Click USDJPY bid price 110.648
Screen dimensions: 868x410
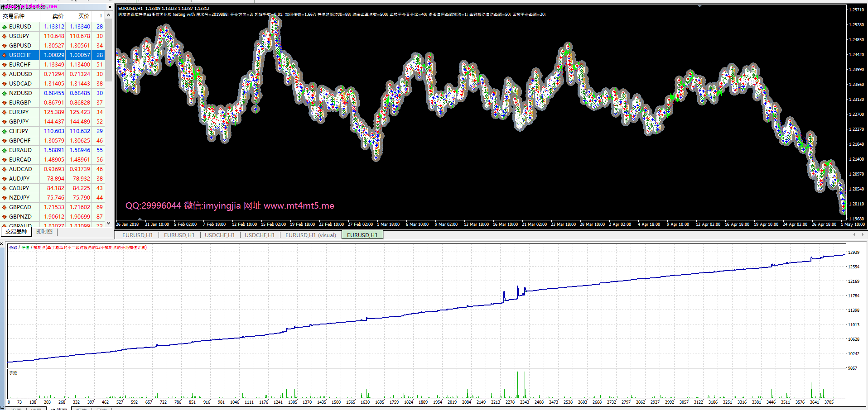(54, 36)
